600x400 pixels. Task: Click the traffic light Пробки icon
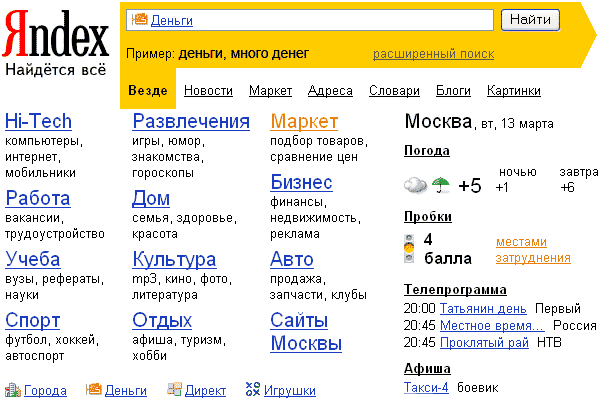click(x=409, y=248)
